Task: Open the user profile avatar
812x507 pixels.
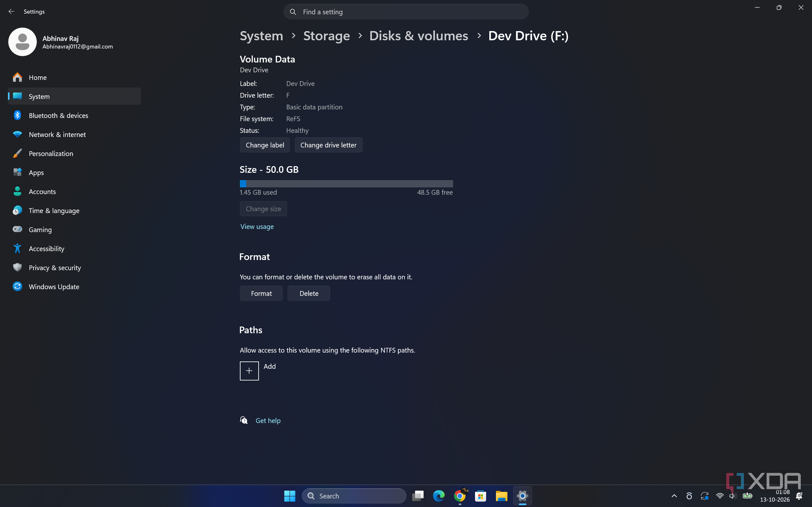Action: click(x=23, y=42)
